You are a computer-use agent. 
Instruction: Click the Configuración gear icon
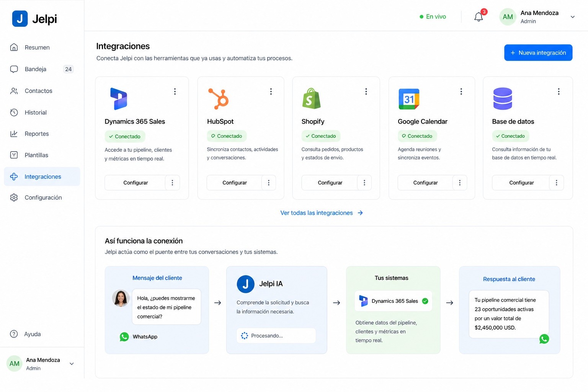[14, 198]
